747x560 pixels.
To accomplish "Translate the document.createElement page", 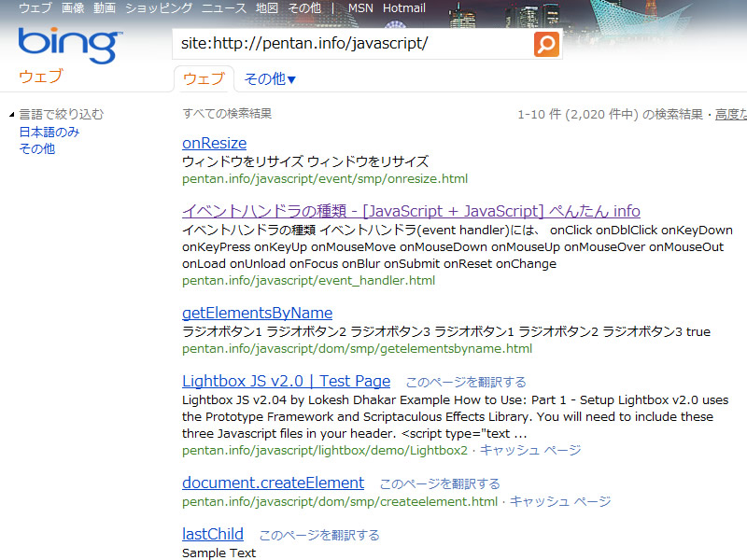I will 440,483.
